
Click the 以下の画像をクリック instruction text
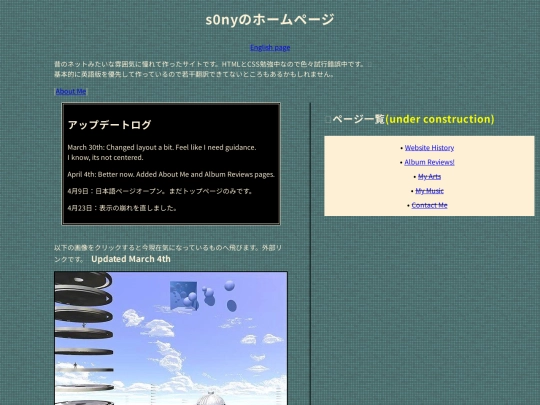pyautogui.click(x=168, y=253)
